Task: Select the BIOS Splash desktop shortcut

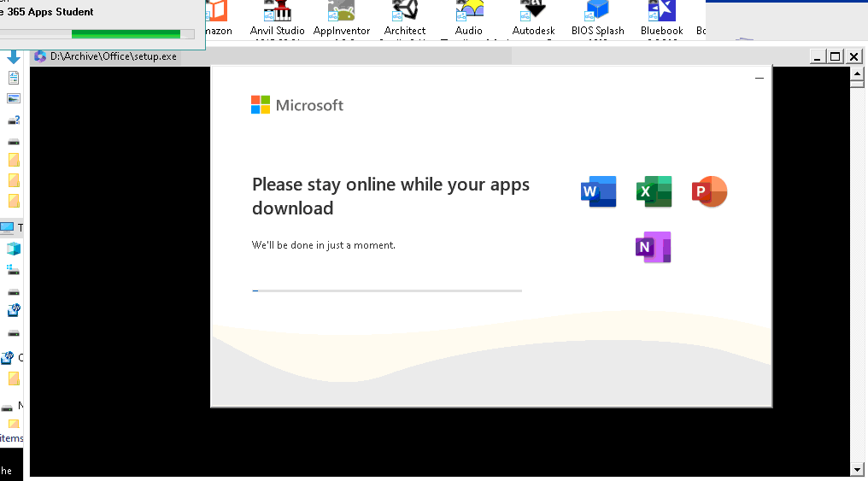Action: click(x=597, y=19)
